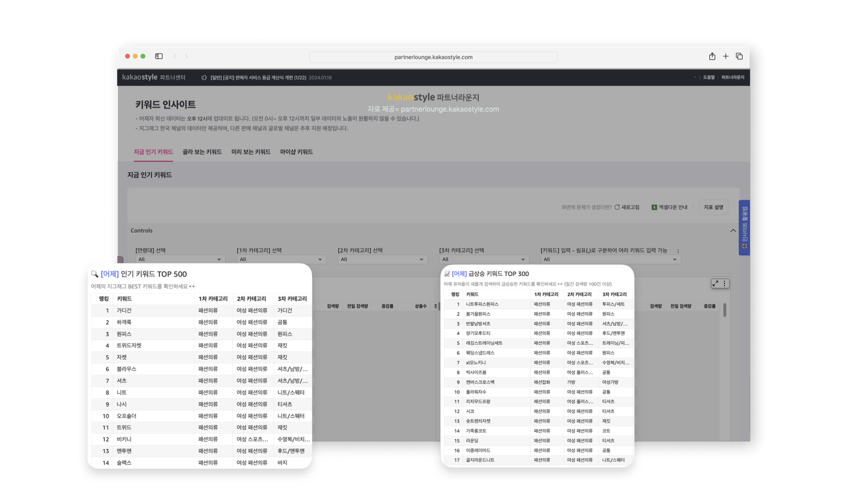Click the 새로고침 link

click(x=630, y=207)
